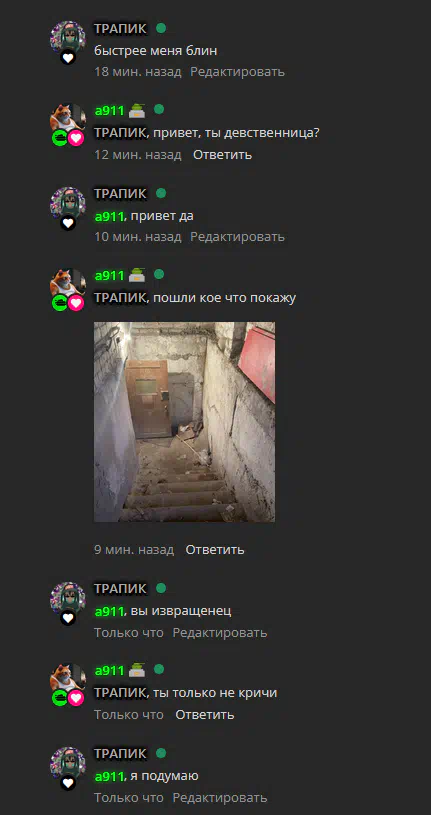Click Ответить under 'привет, ты девственница?'
This screenshot has height=815, width=431.
coord(223,154)
